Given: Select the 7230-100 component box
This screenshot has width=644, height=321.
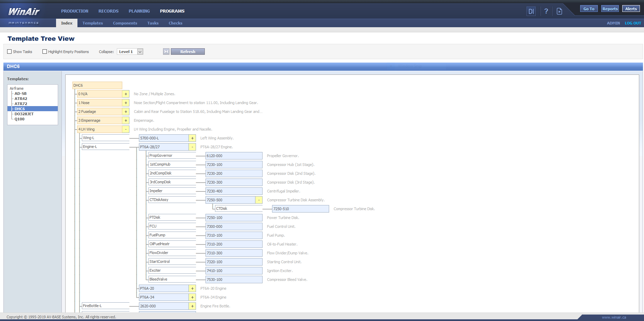Looking at the screenshot, I should pyautogui.click(x=234, y=165).
